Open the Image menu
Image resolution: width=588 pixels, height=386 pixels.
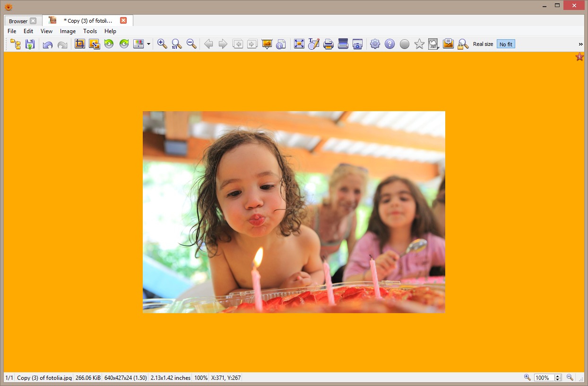click(68, 31)
